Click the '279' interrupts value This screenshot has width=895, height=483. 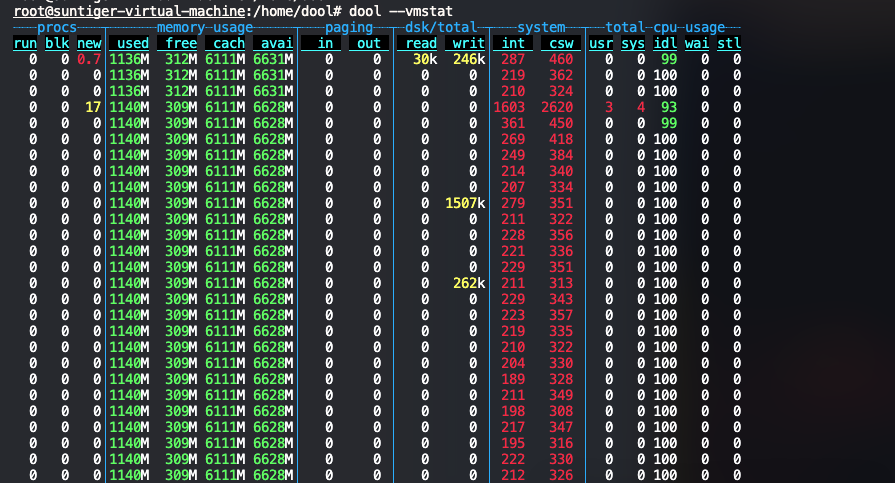click(513, 203)
